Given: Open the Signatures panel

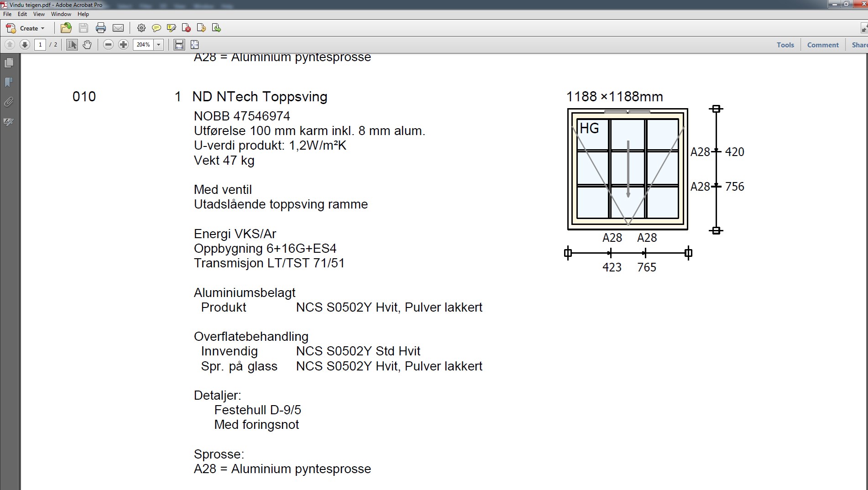Looking at the screenshot, I should [x=9, y=122].
